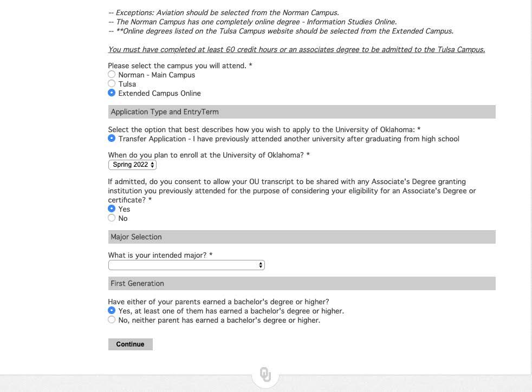This screenshot has height=392, width=532.
Task: Click the underlined 60 credit hours notice
Action: (x=296, y=49)
